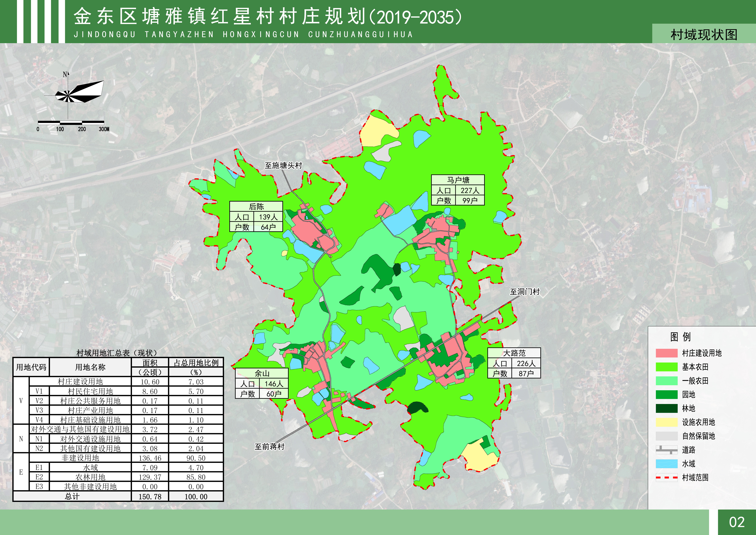This screenshot has height=535, width=756.
Task: Click the 136.46 area value
Action: coord(150,458)
